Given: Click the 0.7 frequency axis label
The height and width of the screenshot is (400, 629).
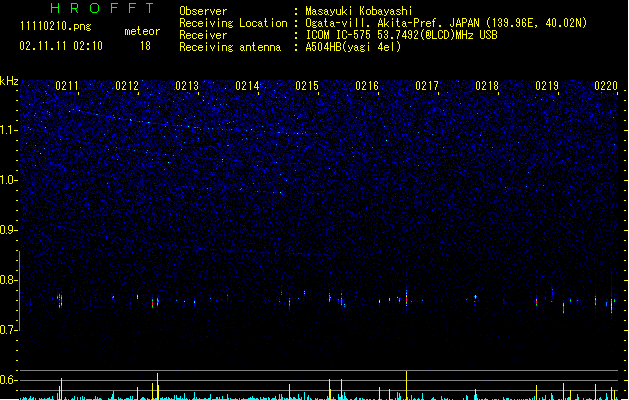Looking at the screenshot, I should 9,330.
